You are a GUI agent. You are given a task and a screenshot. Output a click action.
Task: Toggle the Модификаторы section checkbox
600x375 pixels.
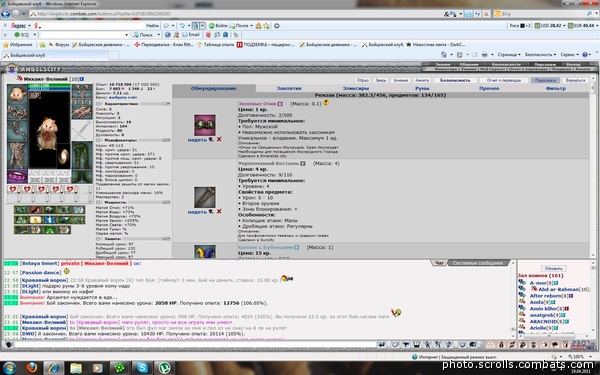(x=98, y=140)
